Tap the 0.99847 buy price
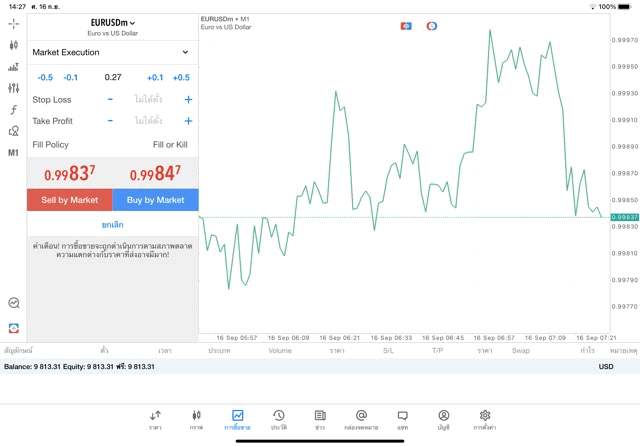The height and width of the screenshot is (447, 640). click(x=156, y=173)
